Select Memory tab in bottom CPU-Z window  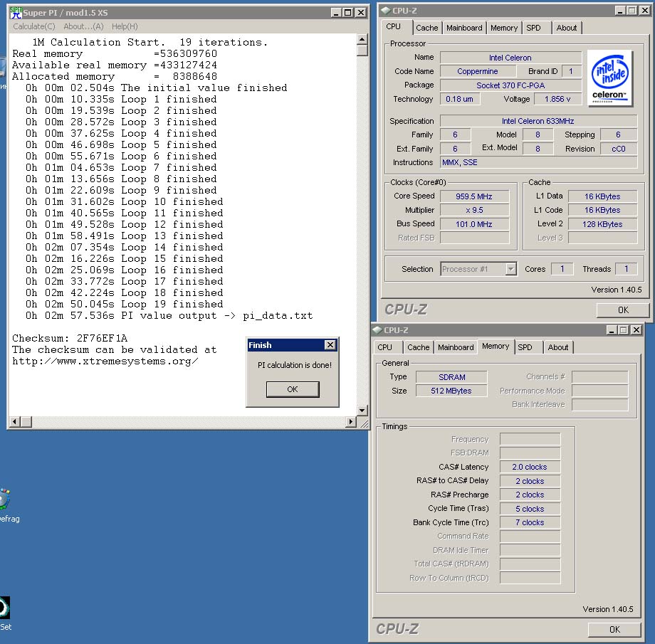(496, 347)
